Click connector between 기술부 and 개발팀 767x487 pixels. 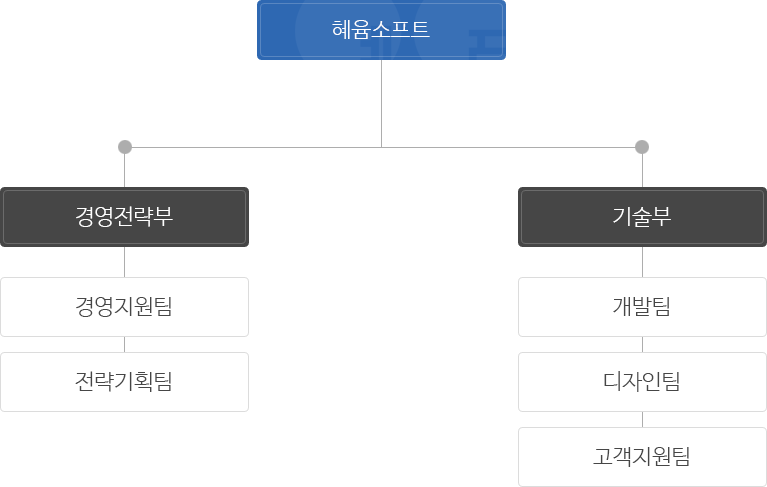[x=642, y=262]
